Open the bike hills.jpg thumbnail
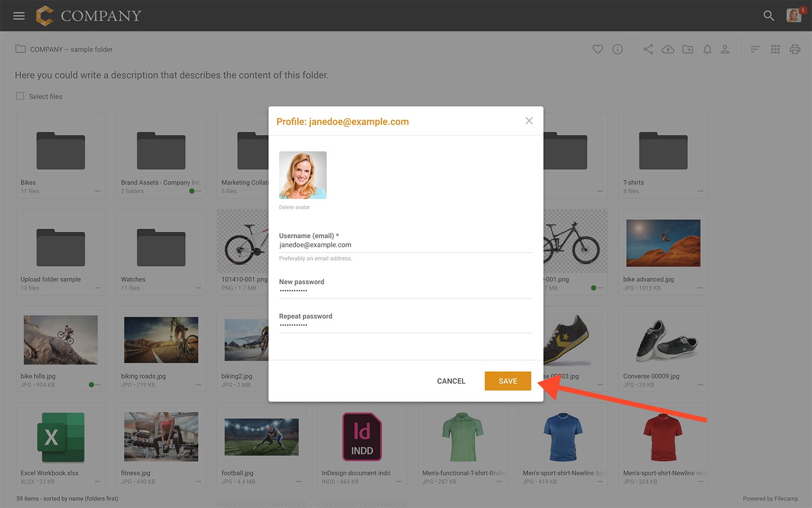This screenshot has width=812, height=508. 61,340
